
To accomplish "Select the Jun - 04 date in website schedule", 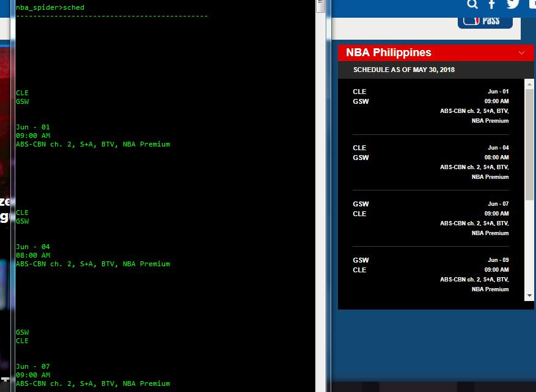I will (x=498, y=148).
